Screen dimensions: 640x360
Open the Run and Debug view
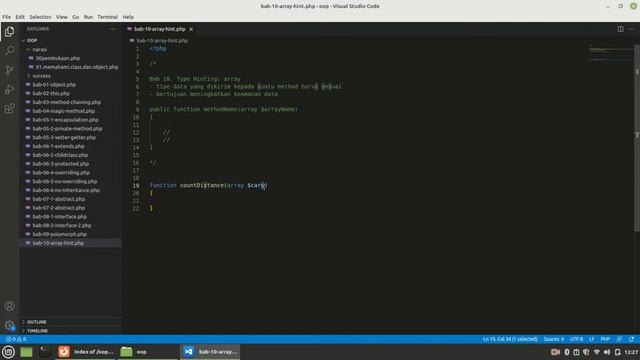[x=9, y=89]
